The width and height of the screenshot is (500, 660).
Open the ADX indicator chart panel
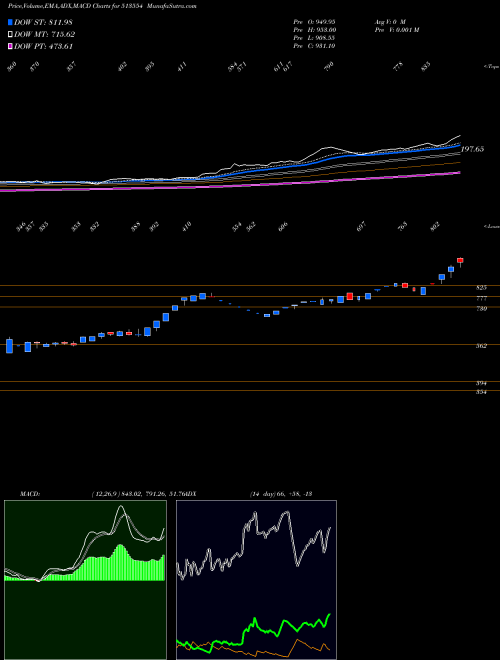[256, 580]
